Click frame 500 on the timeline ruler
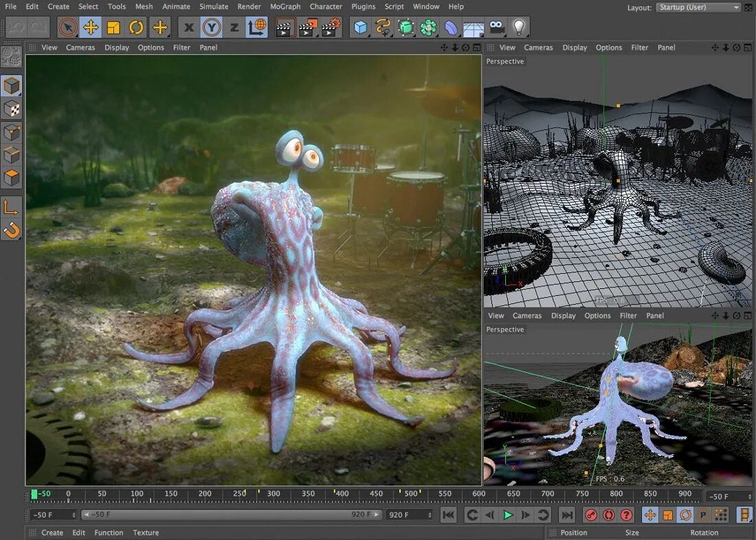 click(411, 494)
